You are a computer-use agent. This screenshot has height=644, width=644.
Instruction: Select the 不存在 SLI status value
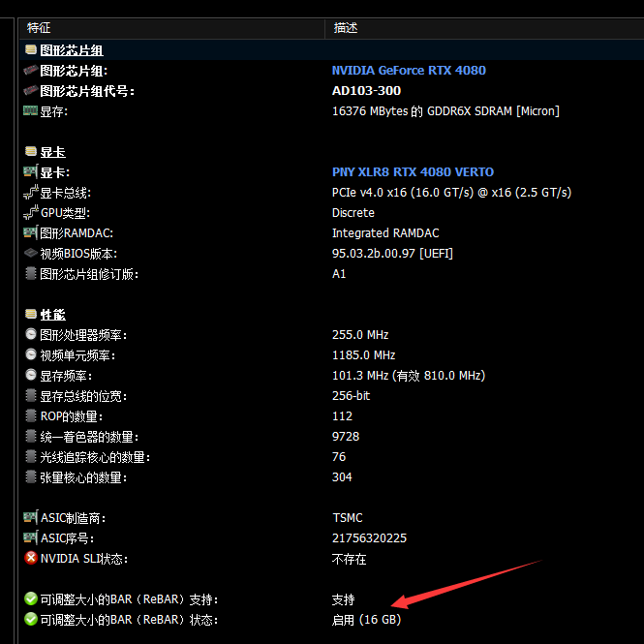coord(349,559)
